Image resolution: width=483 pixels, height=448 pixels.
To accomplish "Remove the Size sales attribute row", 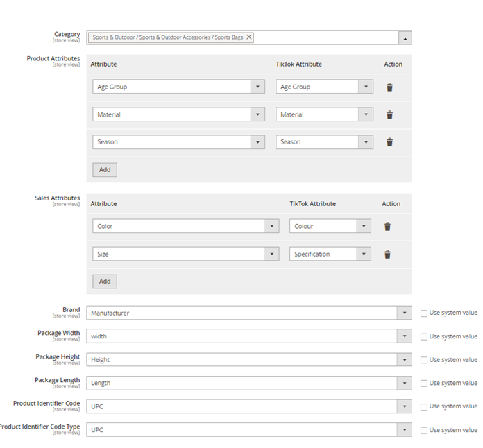I will click(x=387, y=255).
